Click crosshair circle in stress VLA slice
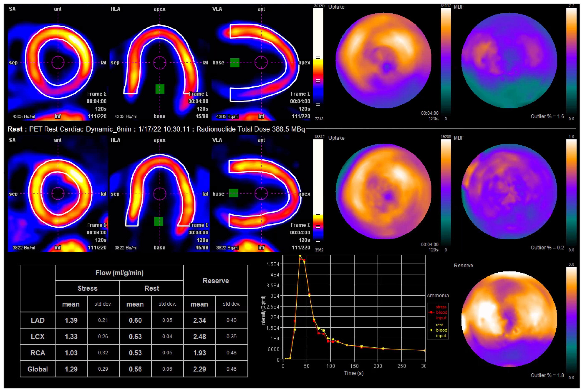This screenshot has width=584, height=392. point(261,62)
